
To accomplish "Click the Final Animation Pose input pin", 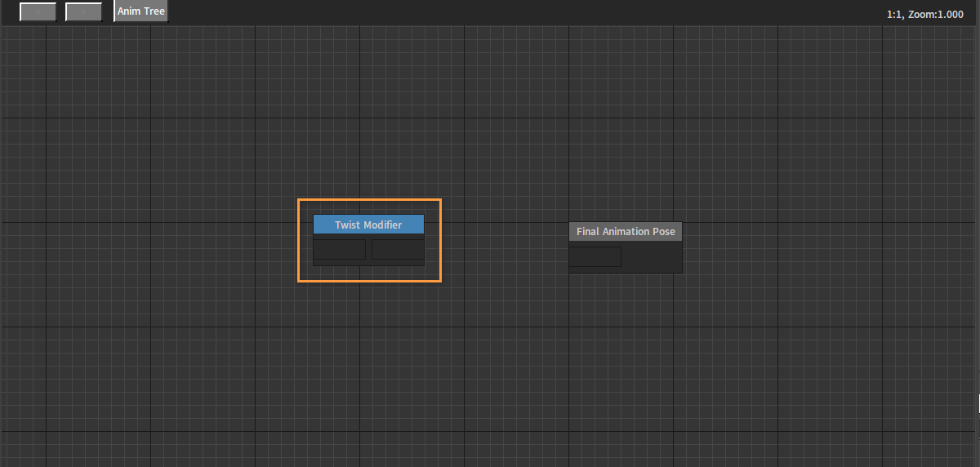I will tap(595, 256).
